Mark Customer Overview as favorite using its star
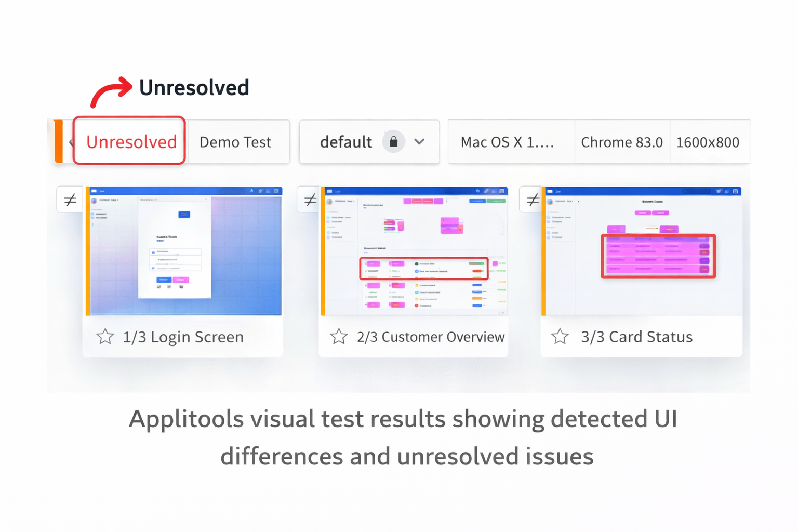Viewport: 798px width, 532px height. (x=338, y=337)
